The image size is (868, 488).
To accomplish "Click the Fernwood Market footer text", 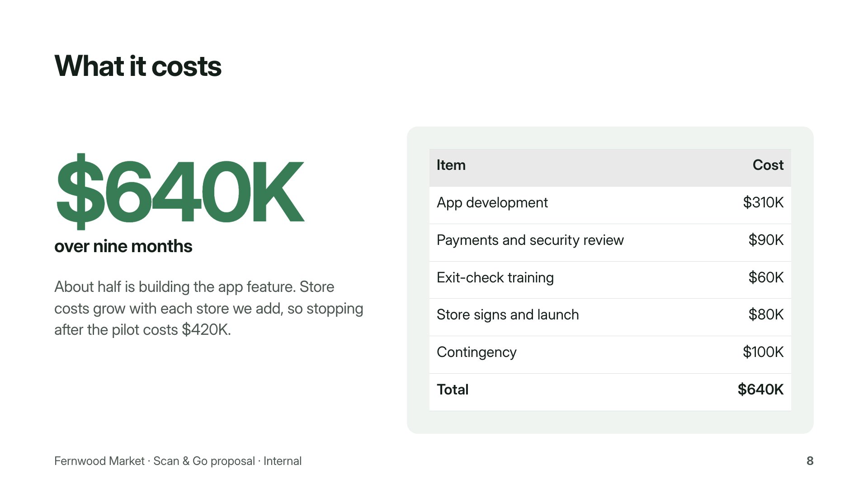I will [178, 461].
